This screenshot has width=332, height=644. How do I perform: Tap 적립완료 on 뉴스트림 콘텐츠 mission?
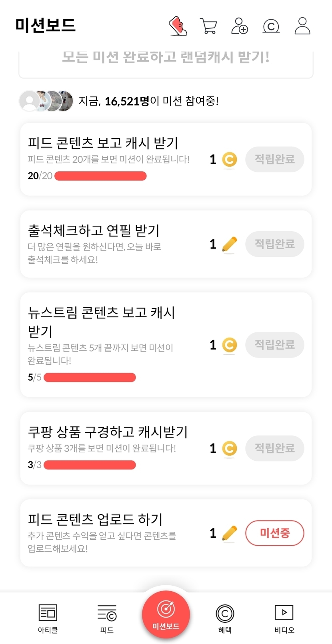(x=275, y=345)
